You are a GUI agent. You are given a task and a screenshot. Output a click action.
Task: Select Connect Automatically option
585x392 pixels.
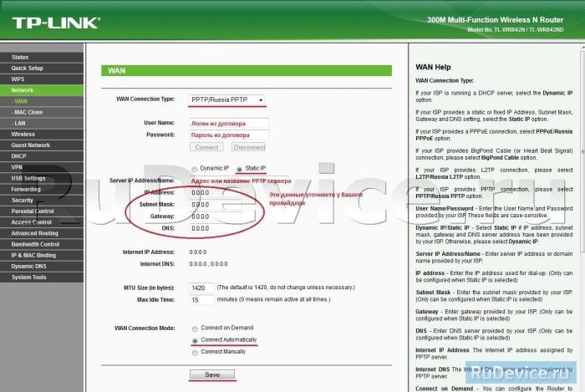pos(195,341)
